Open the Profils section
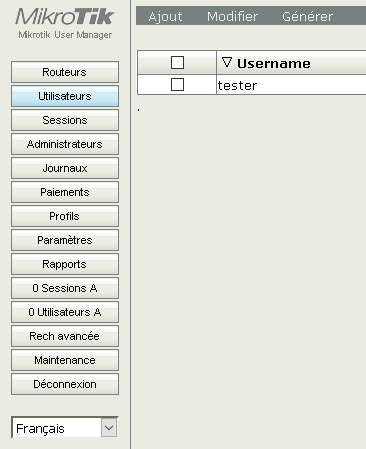Screen dimensions: 366x449 coord(65,216)
